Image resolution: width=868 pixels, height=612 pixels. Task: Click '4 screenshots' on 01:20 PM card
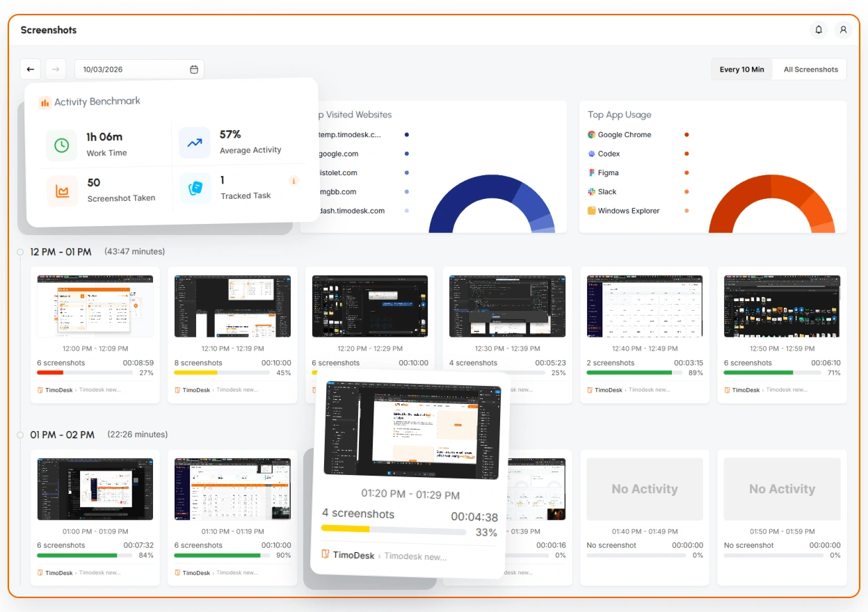click(358, 514)
